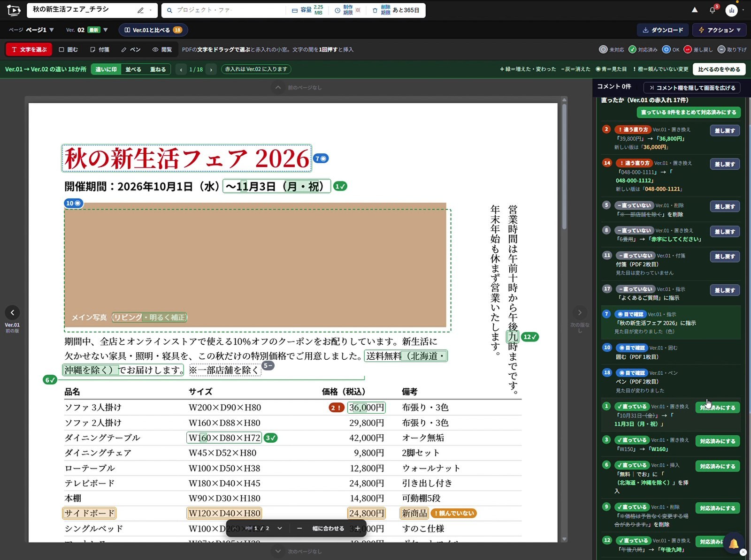This screenshot has height=560, width=751.
Task: Select gray marker 5− after ※一部店舗を除く
Action: [x=268, y=365]
